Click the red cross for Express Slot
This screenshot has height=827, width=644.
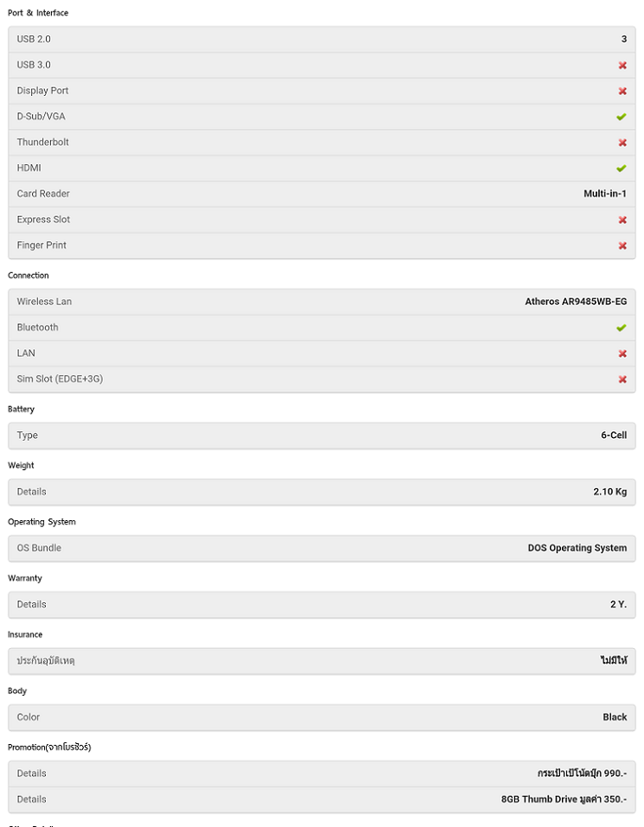point(622,220)
